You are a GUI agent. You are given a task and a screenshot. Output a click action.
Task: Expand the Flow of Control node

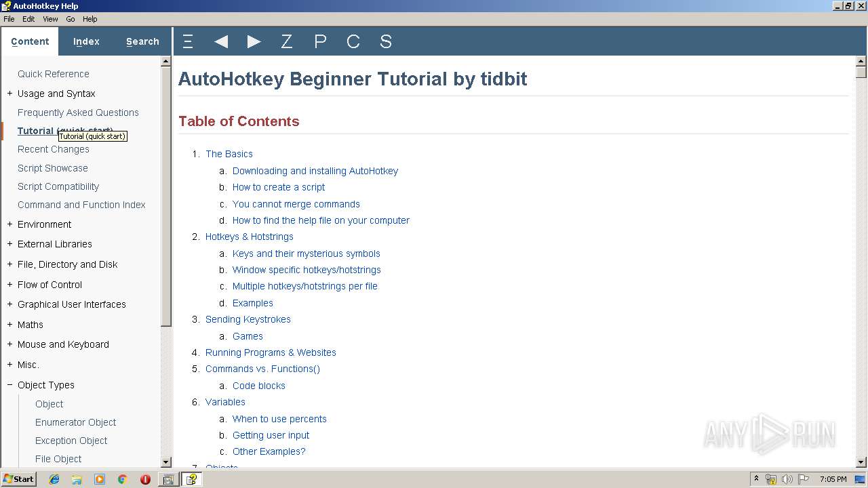pos(9,285)
